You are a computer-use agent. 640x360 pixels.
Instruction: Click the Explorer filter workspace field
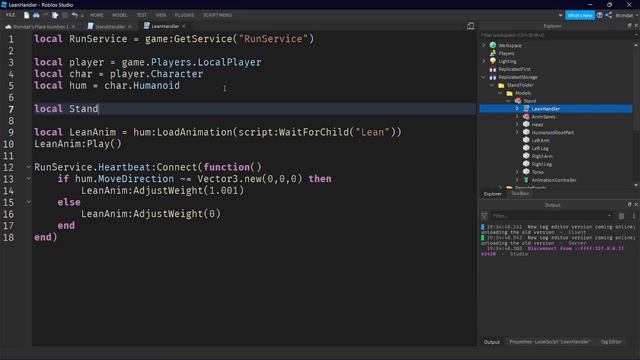tap(556, 35)
